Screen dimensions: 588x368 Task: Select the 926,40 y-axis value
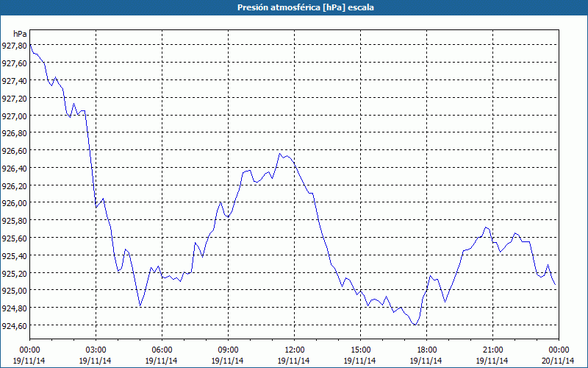pyautogui.click(x=15, y=169)
